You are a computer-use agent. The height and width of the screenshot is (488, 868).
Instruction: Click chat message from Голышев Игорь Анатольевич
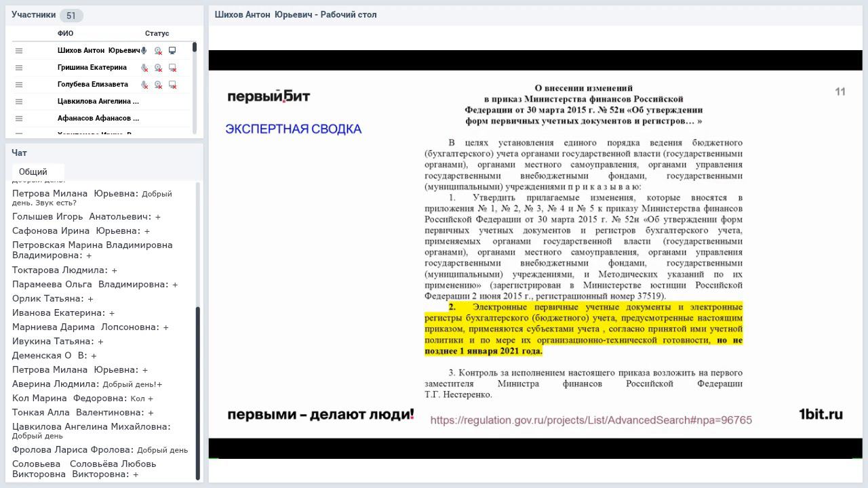[x=86, y=217]
